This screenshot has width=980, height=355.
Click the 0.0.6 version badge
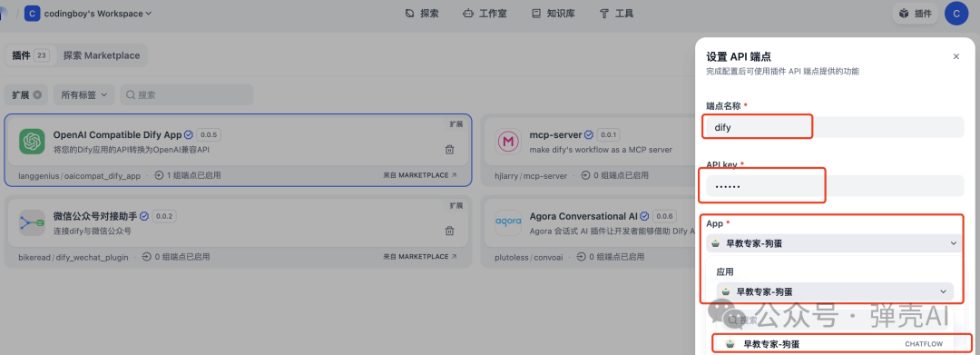coord(663,216)
